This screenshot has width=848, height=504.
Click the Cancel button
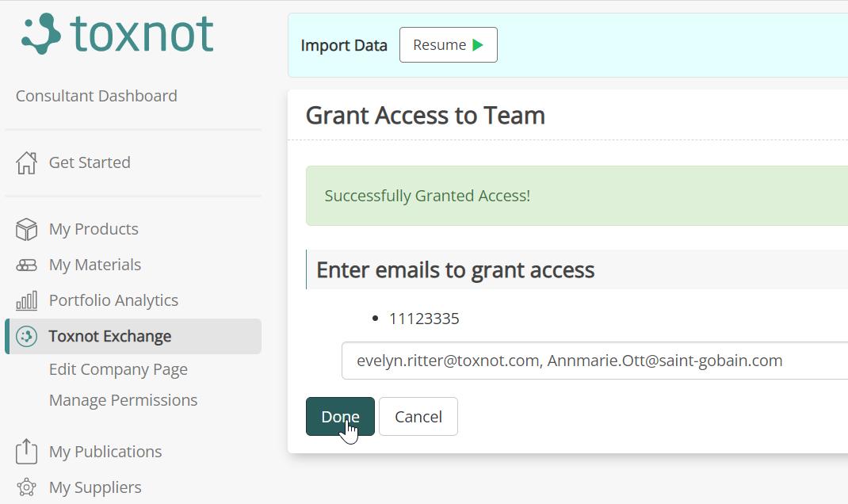tap(418, 417)
